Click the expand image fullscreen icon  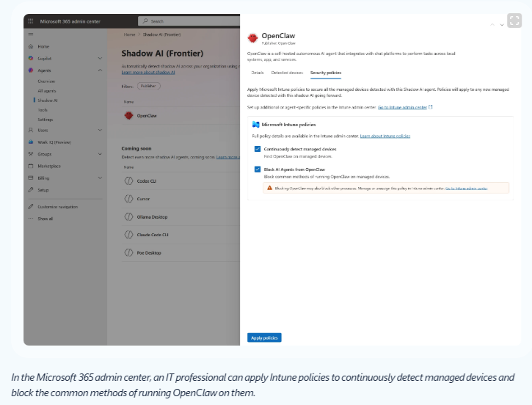pyautogui.click(x=514, y=21)
